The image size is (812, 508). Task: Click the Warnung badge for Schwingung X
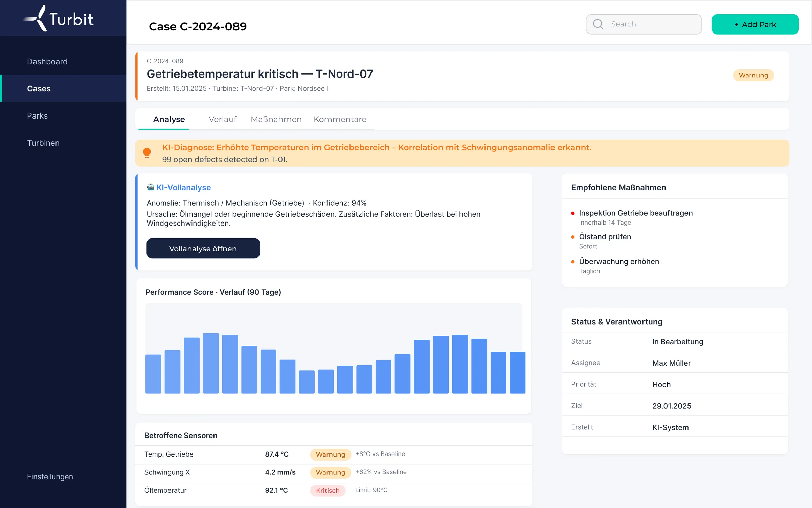pyautogui.click(x=331, y=472)
